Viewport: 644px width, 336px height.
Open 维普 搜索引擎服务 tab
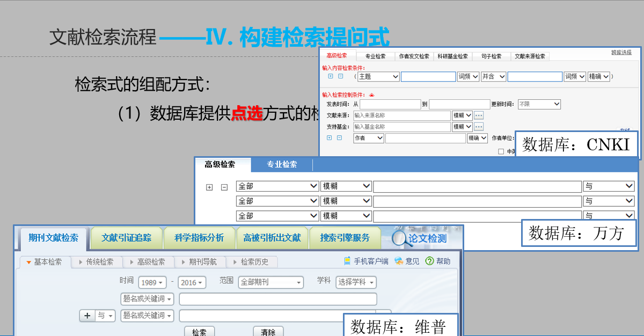pyautogui.click(x=345, y=238)
